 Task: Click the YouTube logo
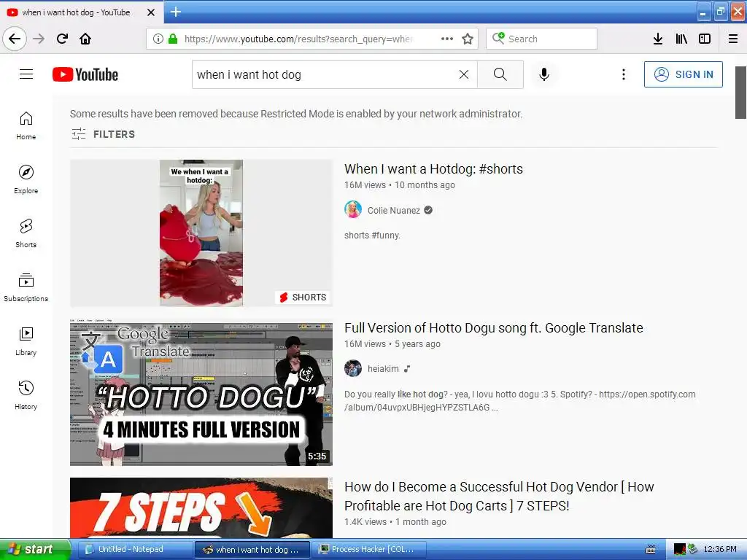click(x=85, y=74)
